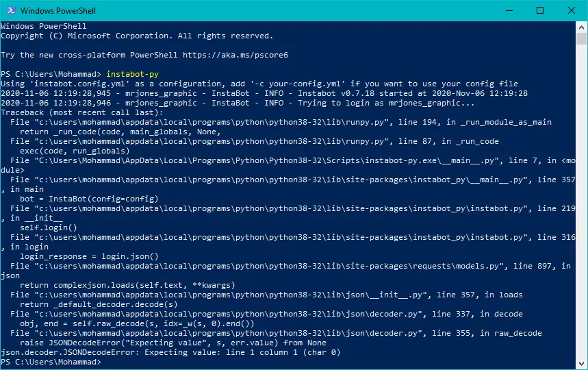Minimize the Windows PowerShell window
588x370 pixels.
509,10
